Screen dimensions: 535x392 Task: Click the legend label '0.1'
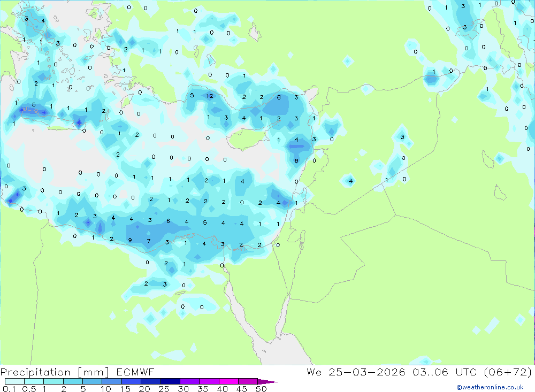pos(9,389)
